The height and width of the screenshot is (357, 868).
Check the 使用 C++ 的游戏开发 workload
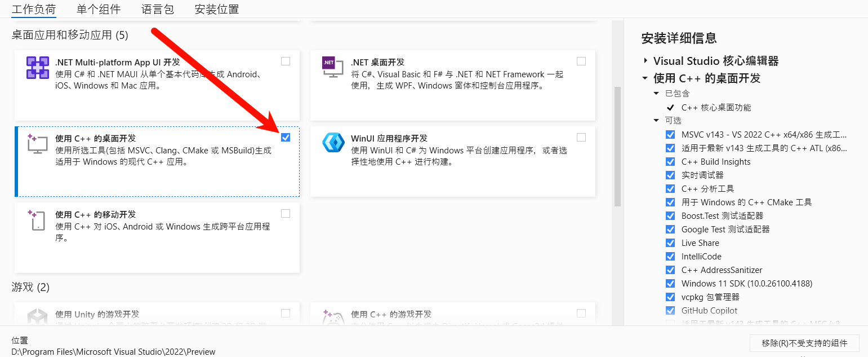click(x=581, y=313)
